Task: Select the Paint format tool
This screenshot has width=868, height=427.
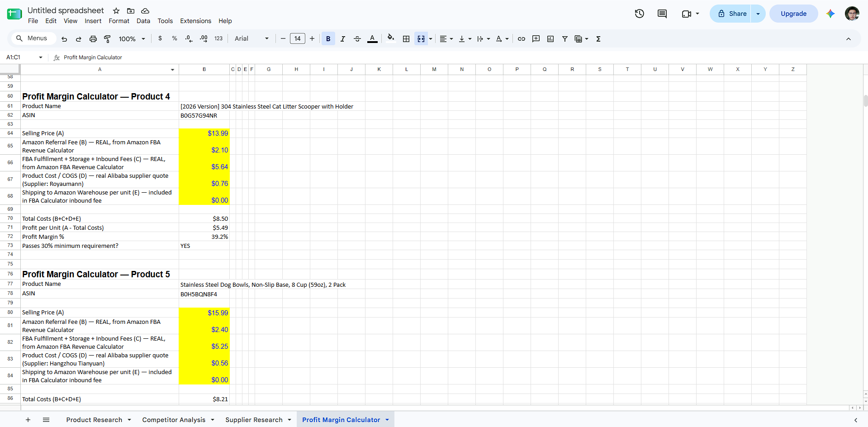Action: click(107, 39)
